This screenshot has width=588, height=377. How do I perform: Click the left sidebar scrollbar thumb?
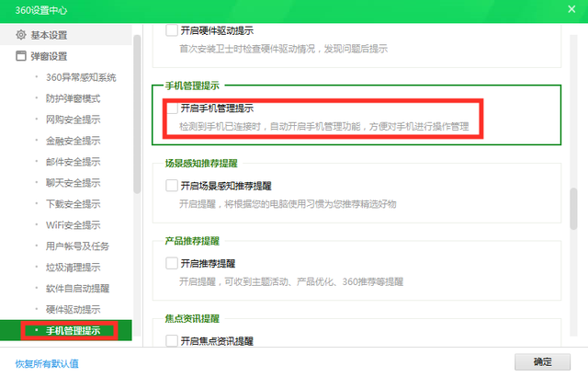point(137,114)
